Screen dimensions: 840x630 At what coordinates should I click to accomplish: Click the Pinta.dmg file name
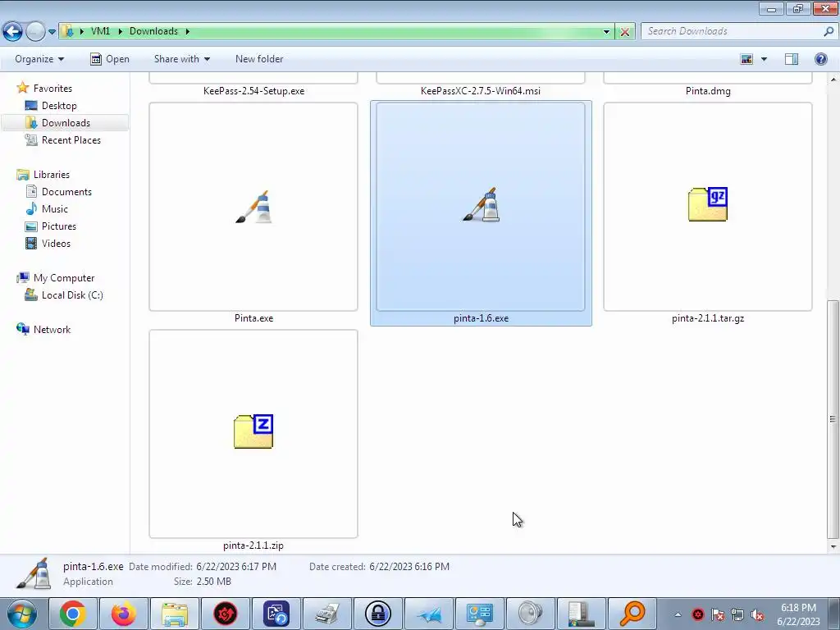point(708,91)
